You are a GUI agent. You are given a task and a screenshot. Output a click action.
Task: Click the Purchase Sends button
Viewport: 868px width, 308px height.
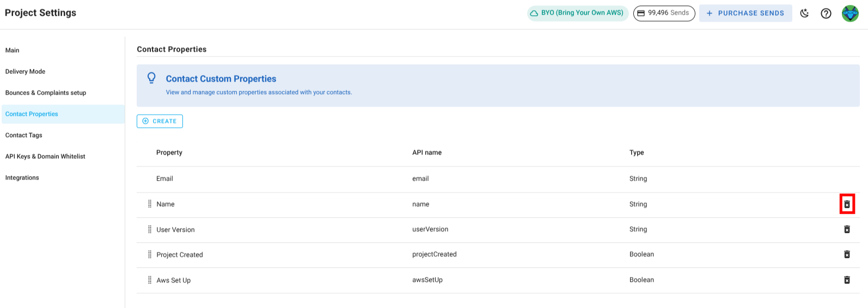click(745, 13)
